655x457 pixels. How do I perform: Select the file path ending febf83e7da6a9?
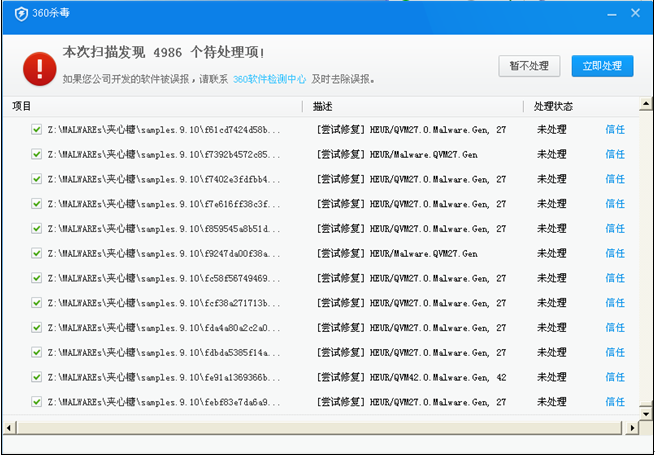coord(164,402)
